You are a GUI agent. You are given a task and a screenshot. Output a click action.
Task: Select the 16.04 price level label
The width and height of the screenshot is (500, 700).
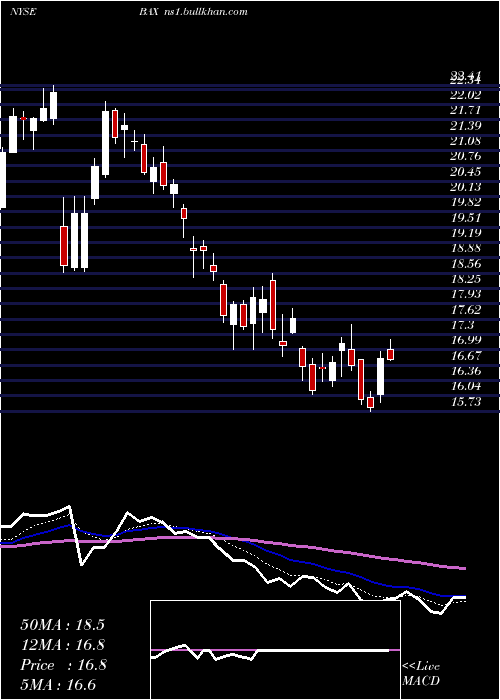click(x=465, y=386)
